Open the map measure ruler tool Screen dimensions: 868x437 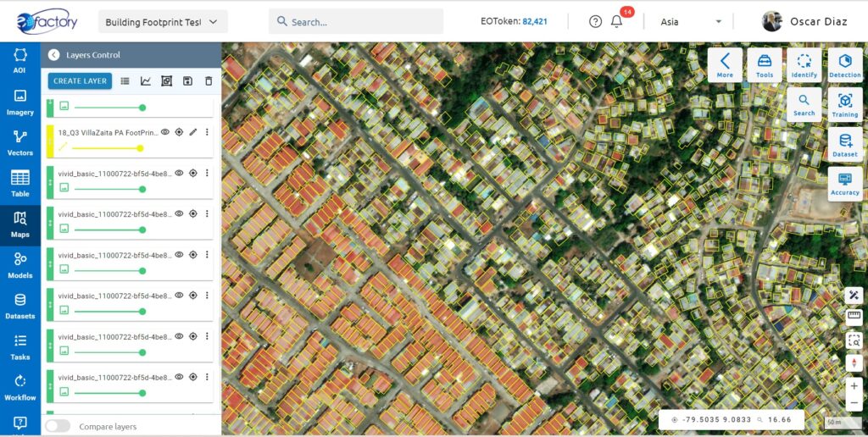(x=854, y=317)
